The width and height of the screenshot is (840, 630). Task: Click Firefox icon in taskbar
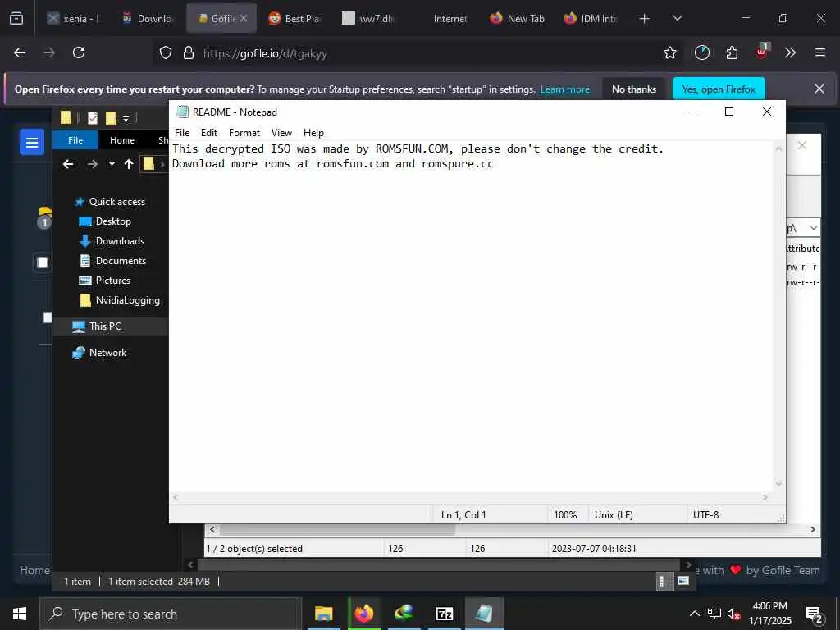click(363, 614)
